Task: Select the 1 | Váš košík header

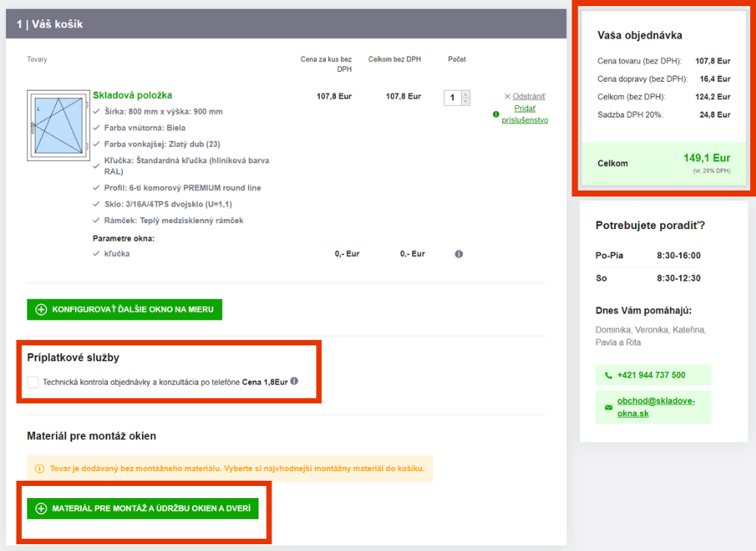Action: click(50, 24)
